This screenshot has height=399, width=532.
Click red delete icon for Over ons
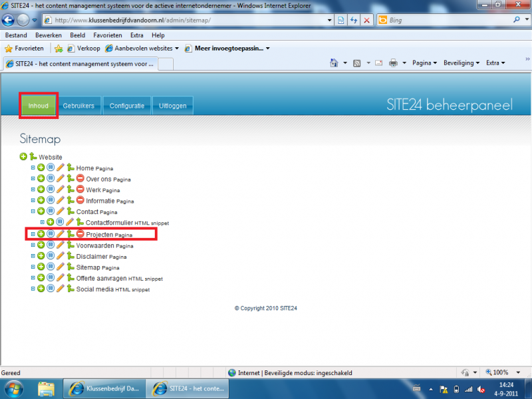click(x=80, y=179)
